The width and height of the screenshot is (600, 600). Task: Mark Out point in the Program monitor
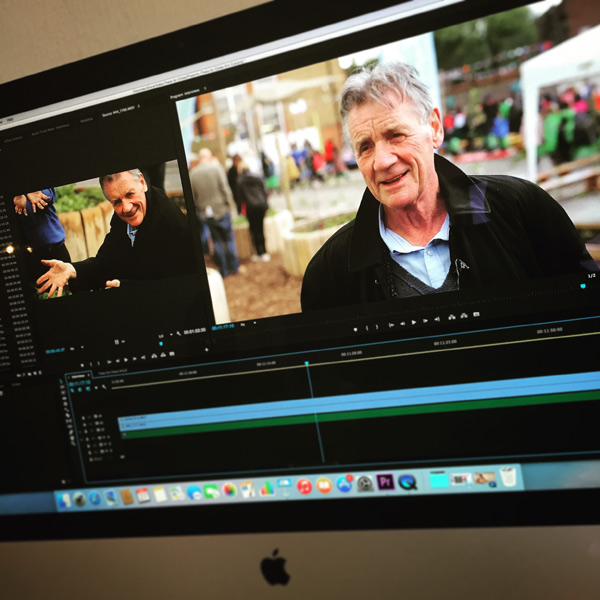pos(377,326)
